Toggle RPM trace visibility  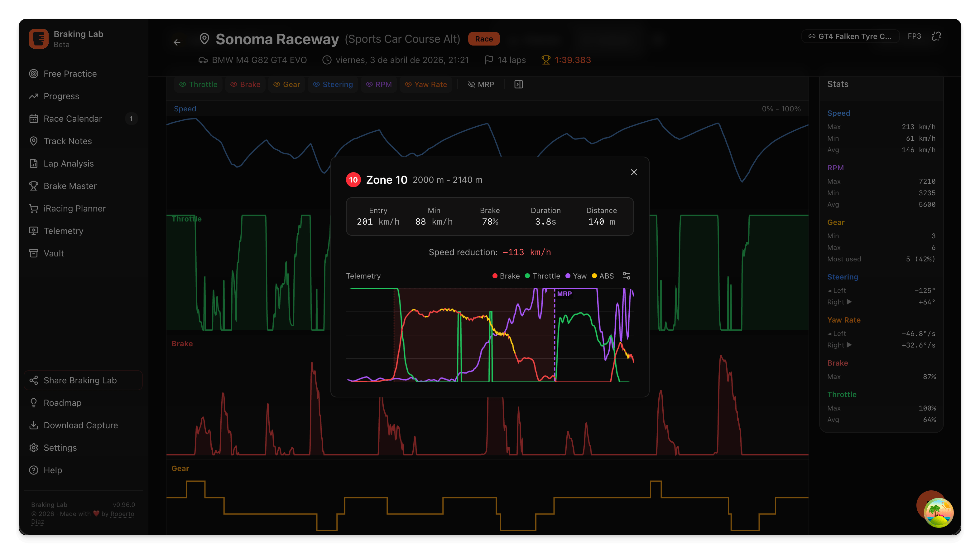[x=379, y=84]
